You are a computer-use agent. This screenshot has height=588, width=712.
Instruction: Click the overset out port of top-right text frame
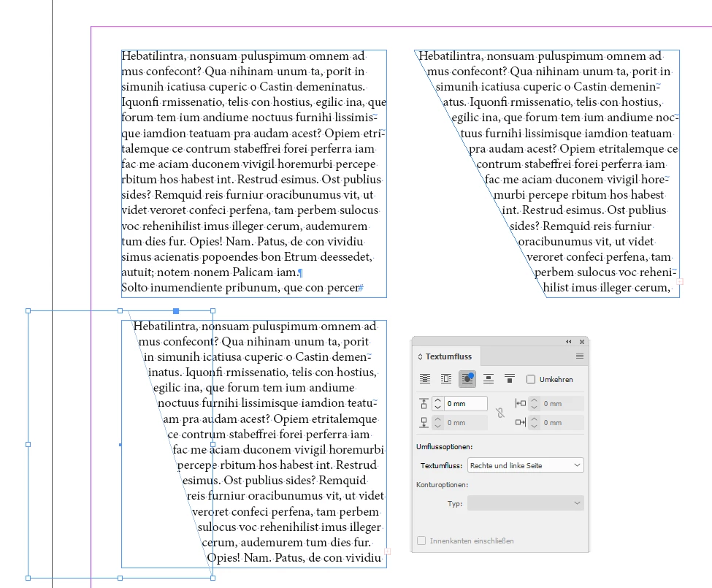(x=680, y=282)
